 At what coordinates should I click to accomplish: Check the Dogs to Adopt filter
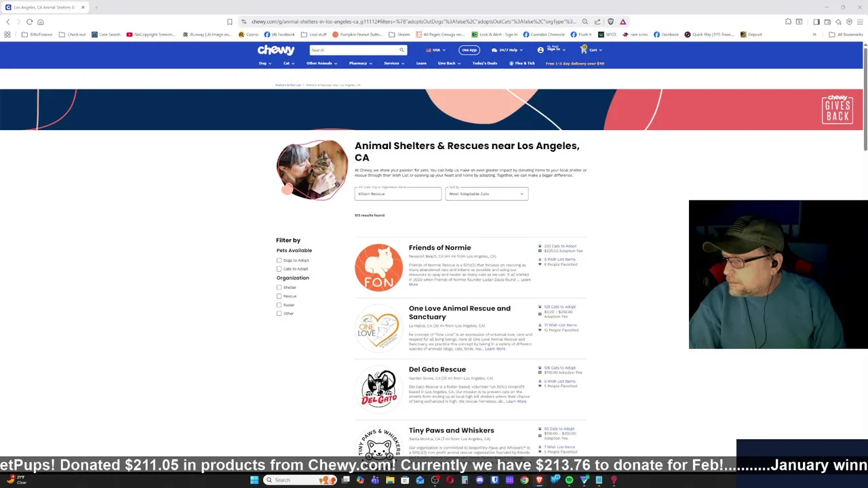279,260
